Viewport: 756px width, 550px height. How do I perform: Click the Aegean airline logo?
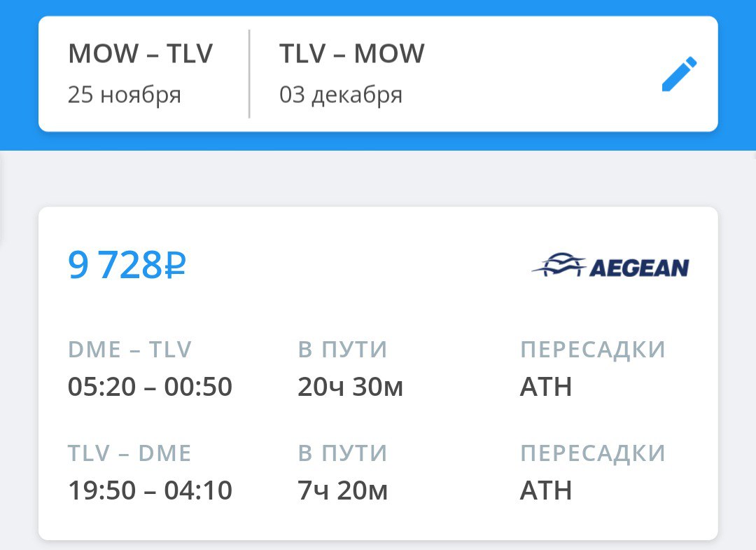610,266
